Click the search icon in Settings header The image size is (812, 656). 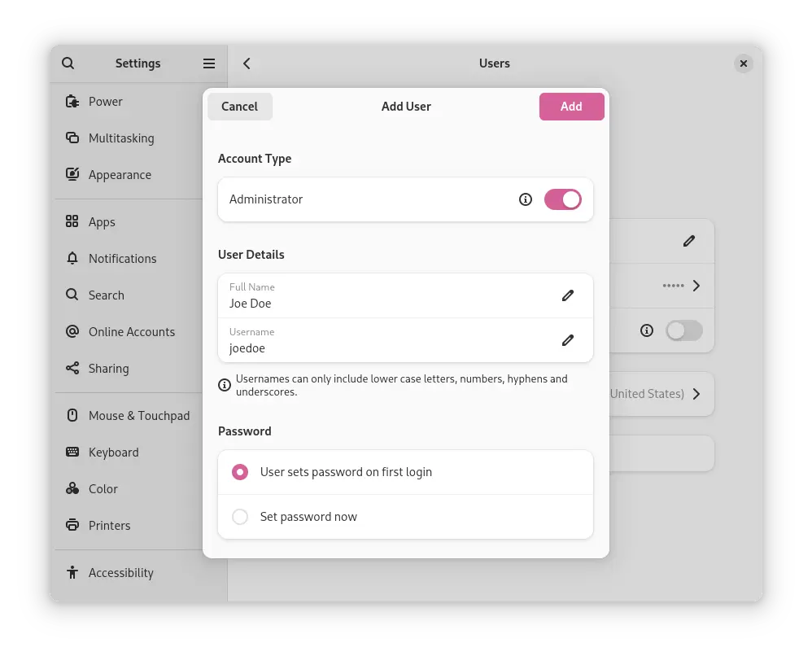click(68, 63)
